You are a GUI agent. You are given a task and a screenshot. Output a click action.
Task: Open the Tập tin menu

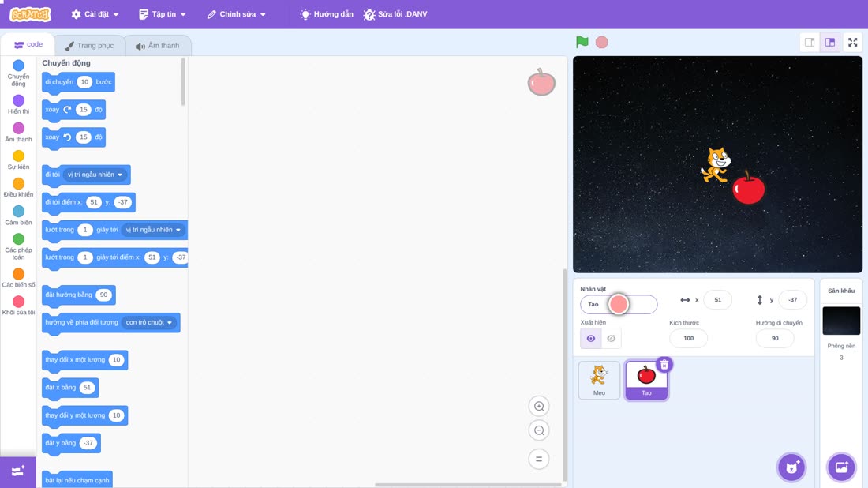coord(163,14)
